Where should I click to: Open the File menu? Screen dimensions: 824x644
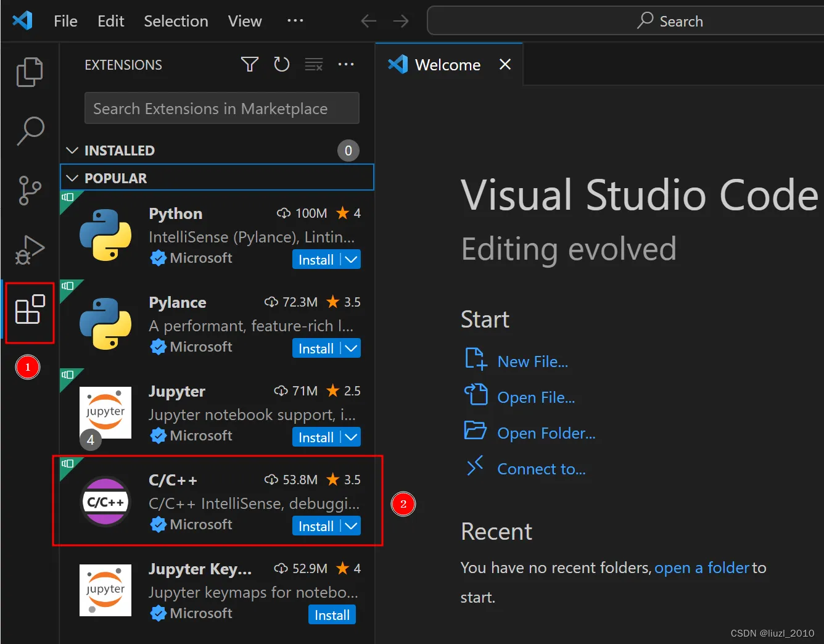[x=65, y=21]
